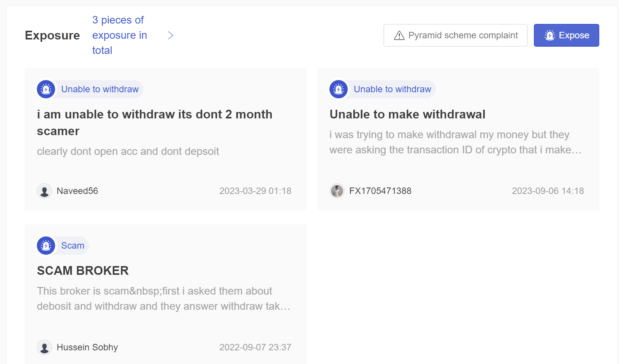Expand the exposure list with right chevron
The height and width of the screenshot is (364, 619).
[x=171, y=35]
